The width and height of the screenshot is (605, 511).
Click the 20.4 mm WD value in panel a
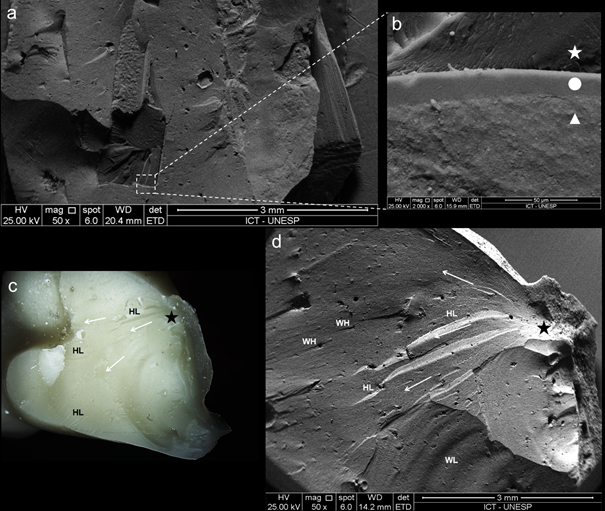tap(121, 219)
